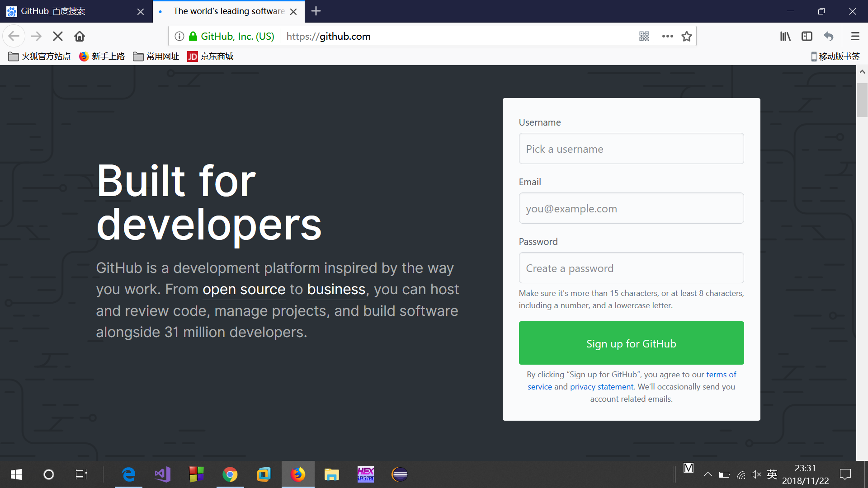
Task: Open 京东商城 bookmark
Action: click(x=211, y=56)
